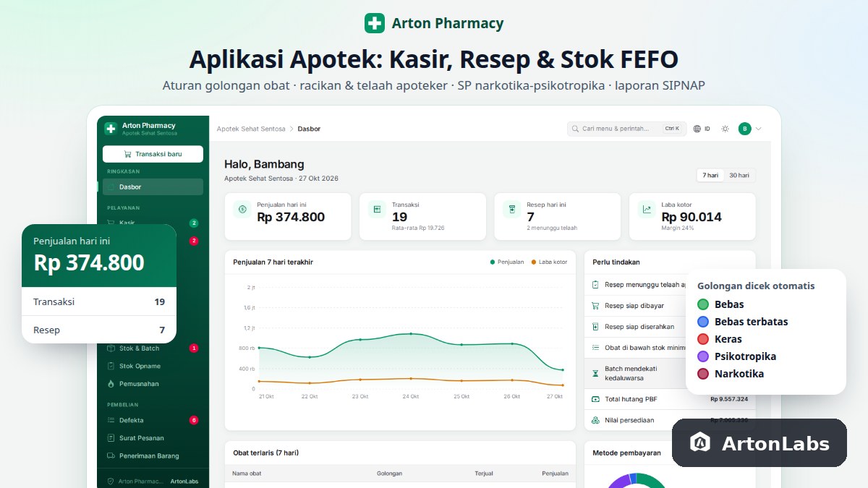Click the red badge 6 beside Defekta
The width and height of the screenshot is (868, 488).
point(194,420)
